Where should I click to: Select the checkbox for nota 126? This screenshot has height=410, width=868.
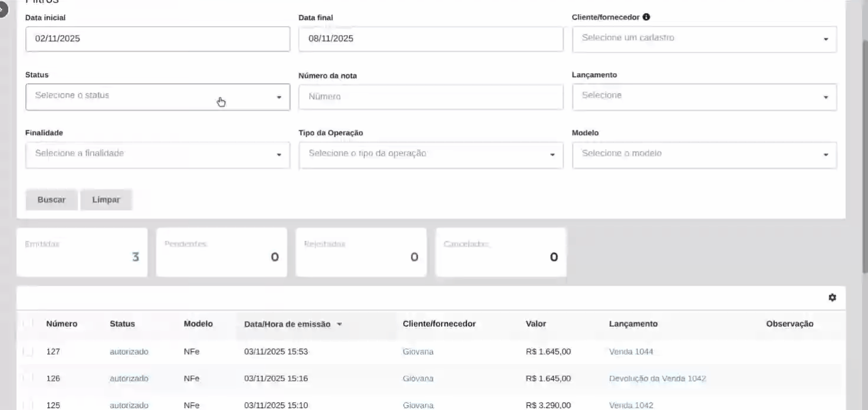tap(28, 378)
